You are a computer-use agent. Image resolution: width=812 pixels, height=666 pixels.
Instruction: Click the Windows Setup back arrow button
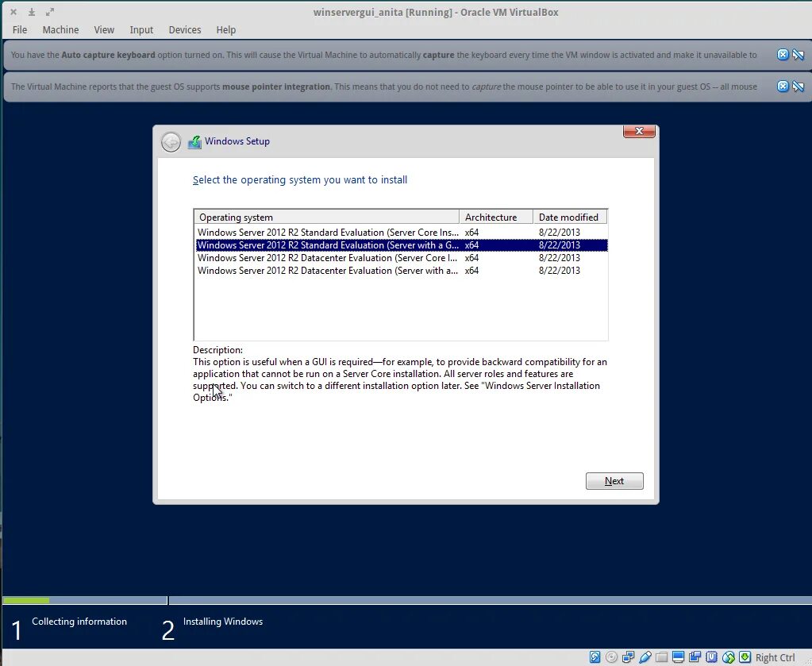pyautogui.click(x=171, y=142)
